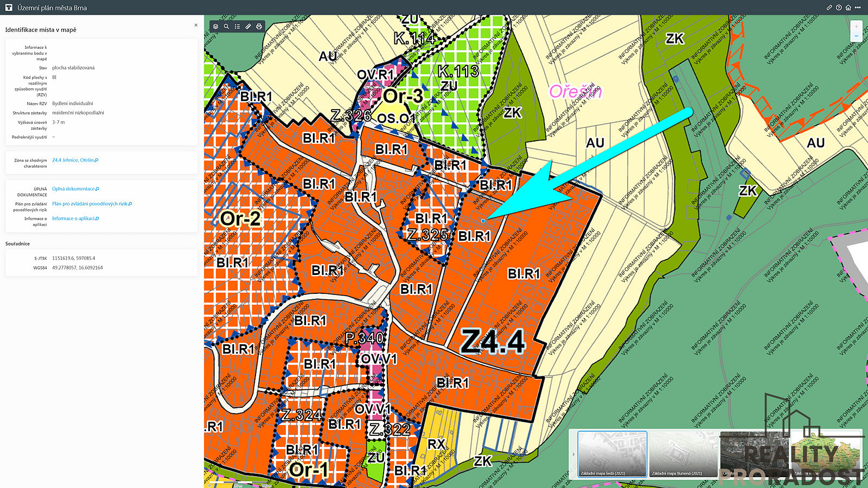This screenshot has width=868, height=488.
Task: Open the Úplná dokumentace link
Action: click(75, 189)
